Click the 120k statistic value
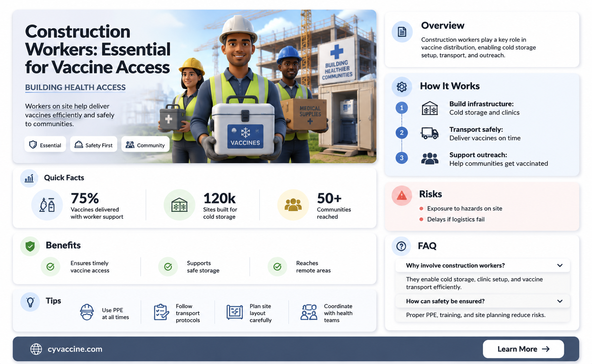Screen dimensions: 592x364 pyautogui.click(x=219, y=198)
